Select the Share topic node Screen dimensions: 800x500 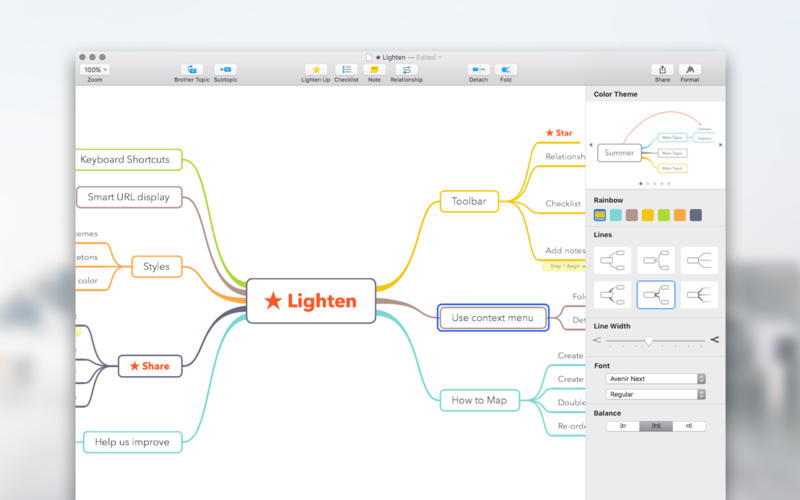150,366
